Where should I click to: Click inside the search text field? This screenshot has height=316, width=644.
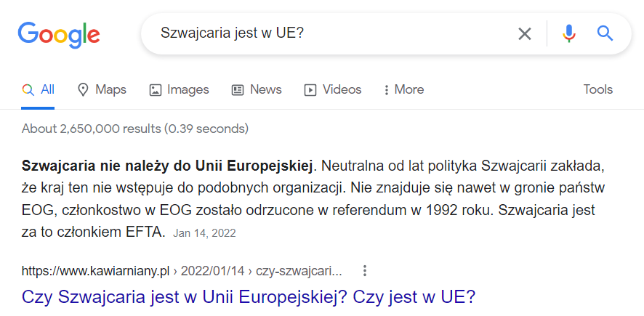tap(327, 33)
